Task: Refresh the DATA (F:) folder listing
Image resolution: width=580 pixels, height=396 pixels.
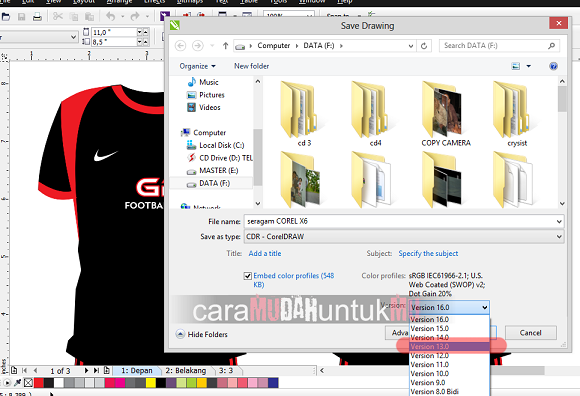Action: tap(424, 46)
